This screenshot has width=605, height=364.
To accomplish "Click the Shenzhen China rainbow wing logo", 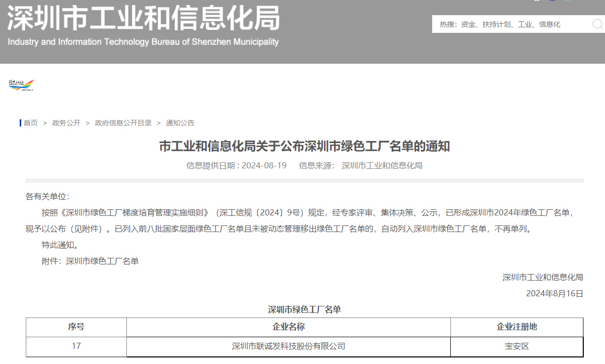I will [20, 85].
